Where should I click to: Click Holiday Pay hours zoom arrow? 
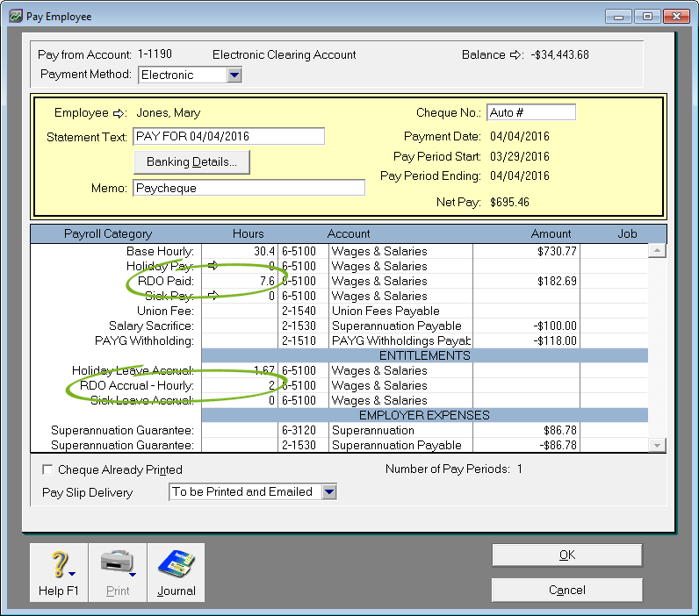211,266
